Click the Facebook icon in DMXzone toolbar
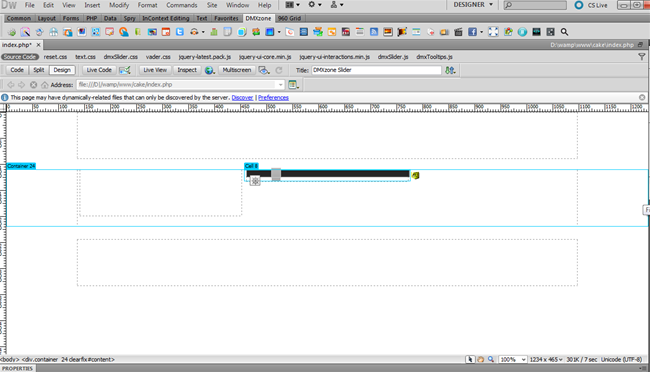650x372 pixels. click(x=472, y=32)
